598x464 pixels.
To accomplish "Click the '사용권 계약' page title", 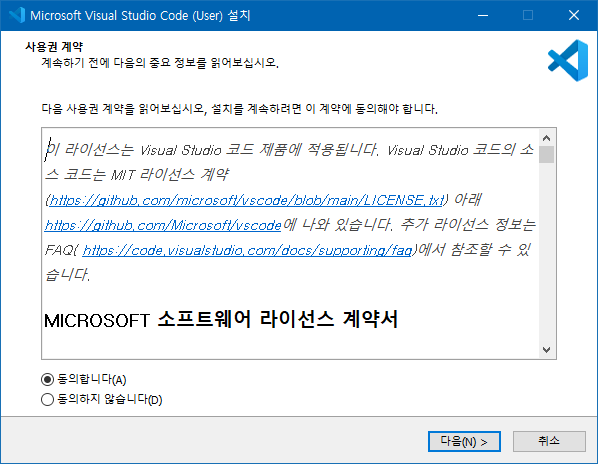I will pos(54,47).
